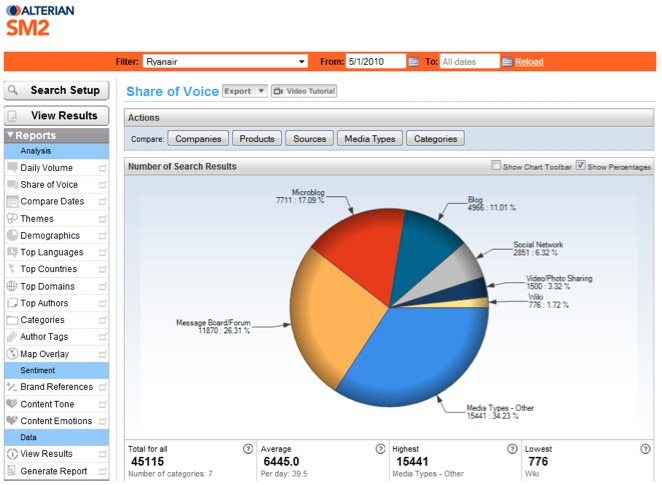This screenshot has width=662, height=485.
Task: Click the Content Emotions pop-out icon
Action: pos(103,421)
